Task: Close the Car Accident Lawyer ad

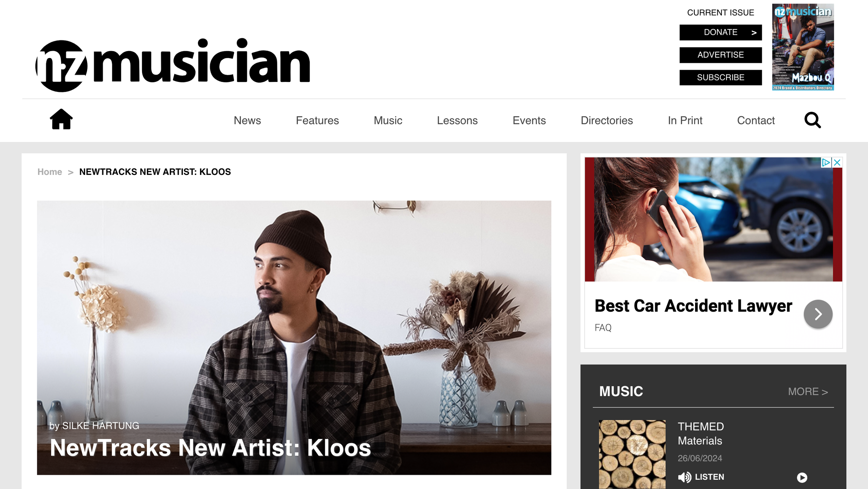Action: point(837,162)
